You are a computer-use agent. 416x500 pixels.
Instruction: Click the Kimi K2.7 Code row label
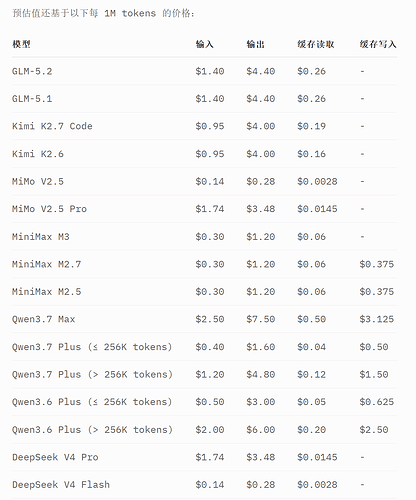coord(52,126)
